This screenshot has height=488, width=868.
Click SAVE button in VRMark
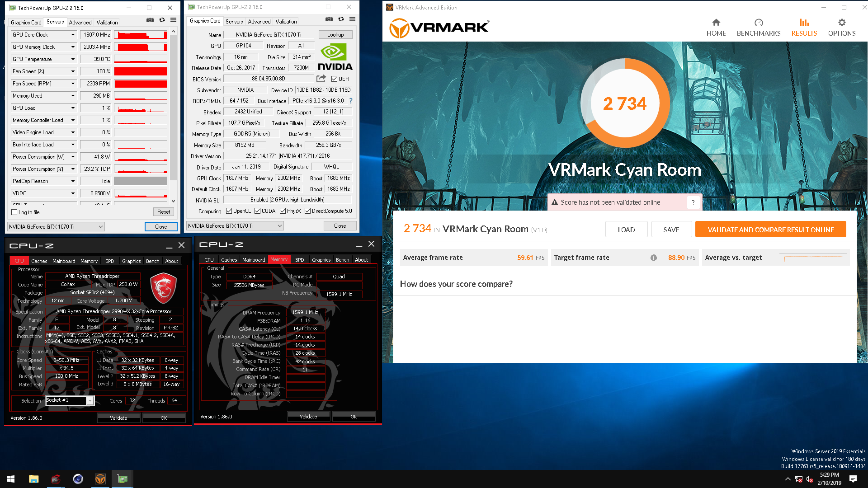671,230
